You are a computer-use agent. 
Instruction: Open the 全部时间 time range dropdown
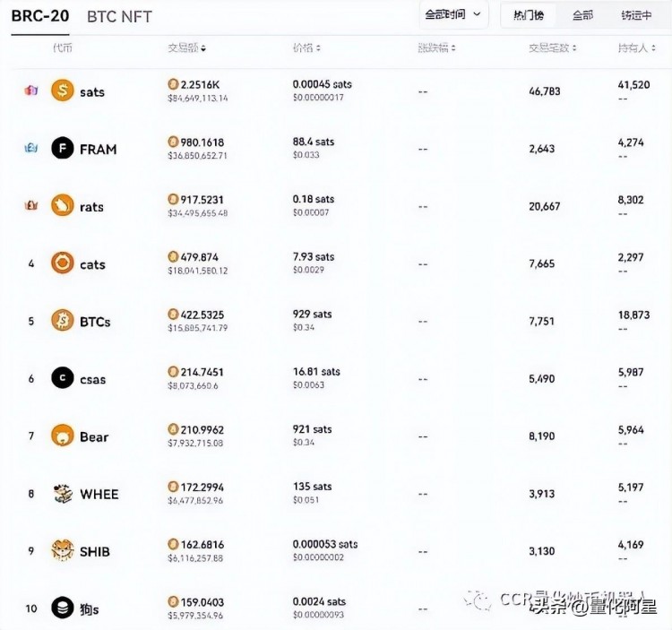tap(453, 15)
